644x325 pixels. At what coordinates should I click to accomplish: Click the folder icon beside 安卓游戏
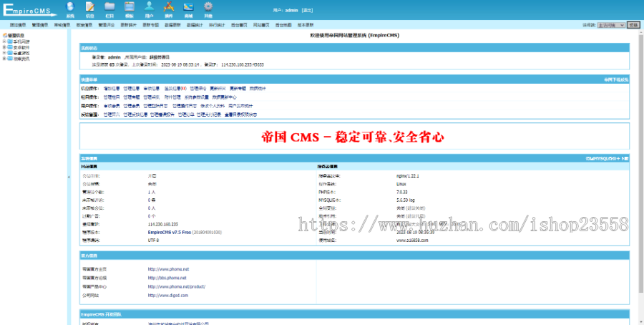pyautogui.click(x=10, y=52)
